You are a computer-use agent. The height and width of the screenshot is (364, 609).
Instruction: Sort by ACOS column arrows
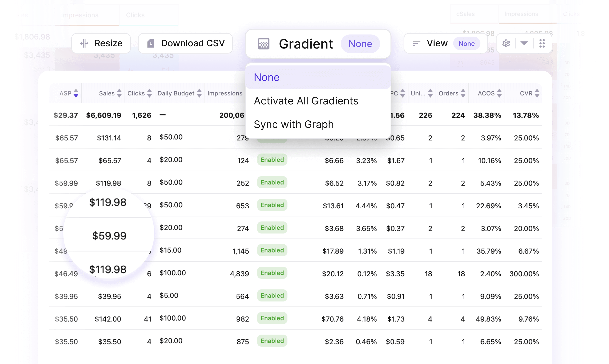click(x=499, y=93)
